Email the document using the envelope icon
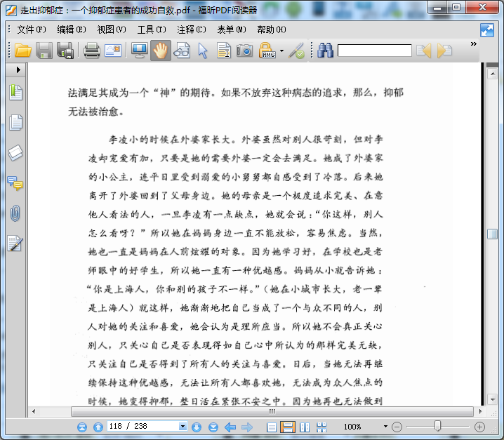Viewport: 504px width, 440px height. click(x=113, y=51)
